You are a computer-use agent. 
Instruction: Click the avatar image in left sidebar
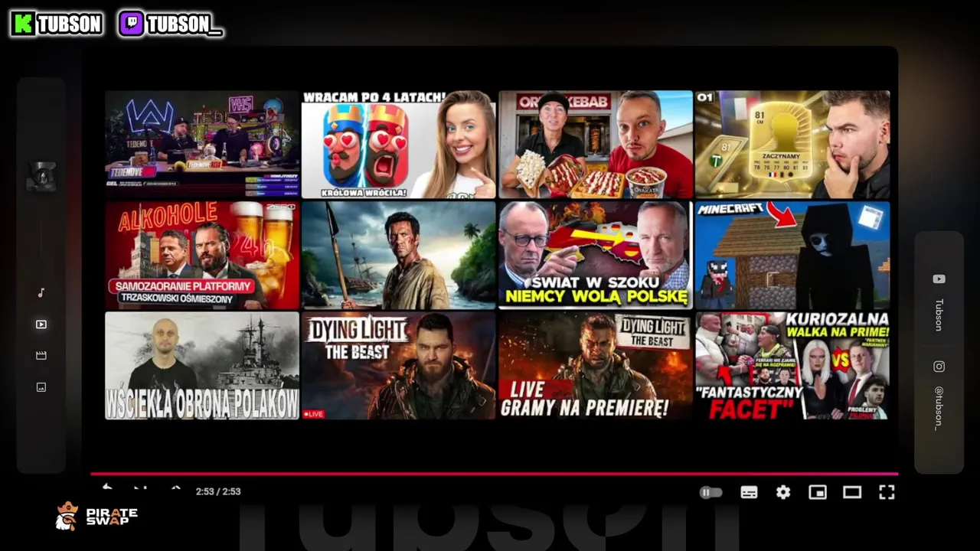(41, 177)
